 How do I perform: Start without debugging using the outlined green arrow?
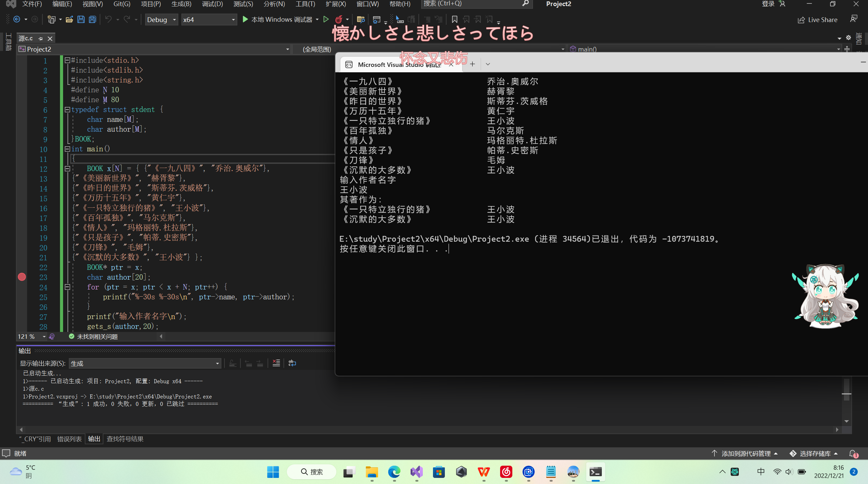[326, 19]
